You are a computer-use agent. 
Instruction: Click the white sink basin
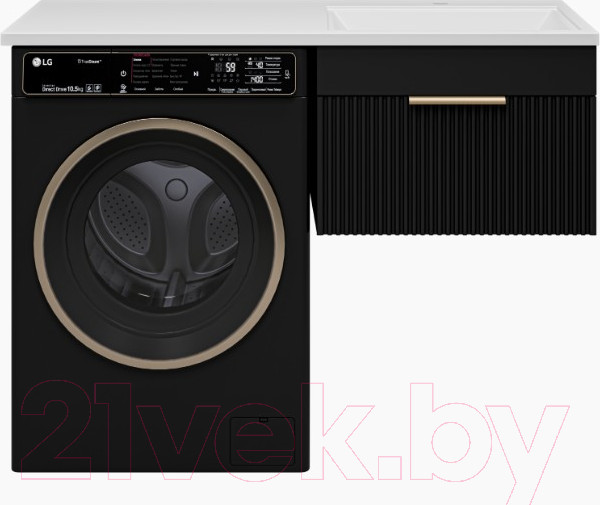(460, 20)
